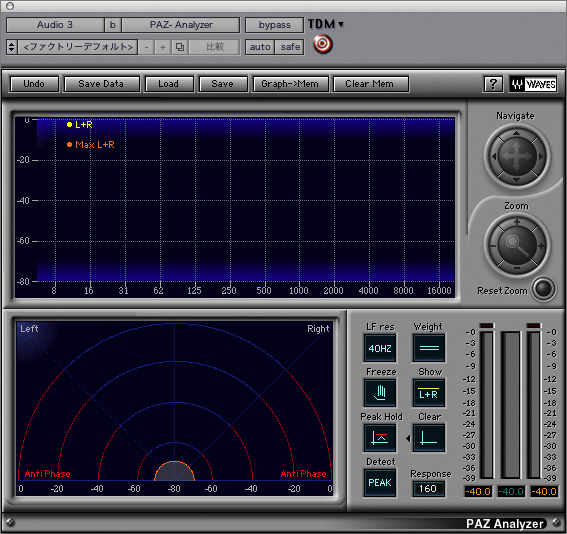The height and width of the screenshot is (534, 567).
Task: Open the factory default preset menu
Action: [x=72, y=47]
